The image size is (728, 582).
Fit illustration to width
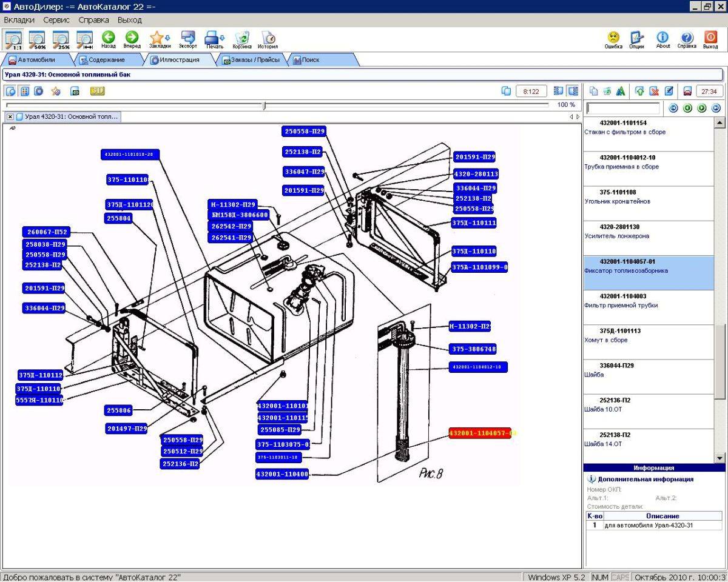coord(84,39)
